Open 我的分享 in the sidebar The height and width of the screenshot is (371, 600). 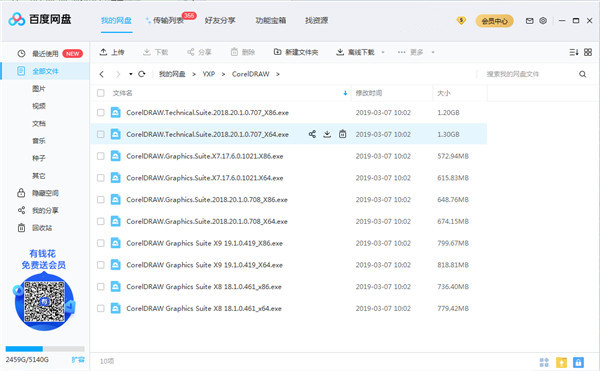(x=45, y=210)
